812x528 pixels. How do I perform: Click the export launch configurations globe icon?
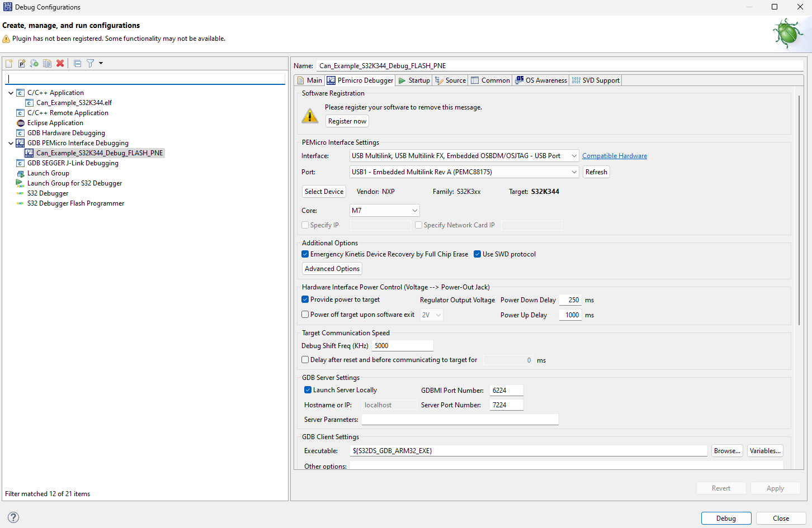(x=34, y=63)
